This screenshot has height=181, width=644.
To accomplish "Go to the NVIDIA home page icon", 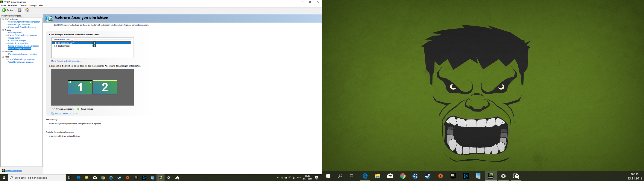I will pyautogui.click(x=27, y=10).
